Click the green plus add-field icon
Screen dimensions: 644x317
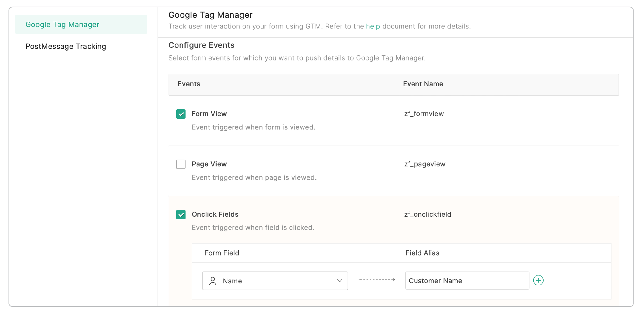click(x=538, y=280)
